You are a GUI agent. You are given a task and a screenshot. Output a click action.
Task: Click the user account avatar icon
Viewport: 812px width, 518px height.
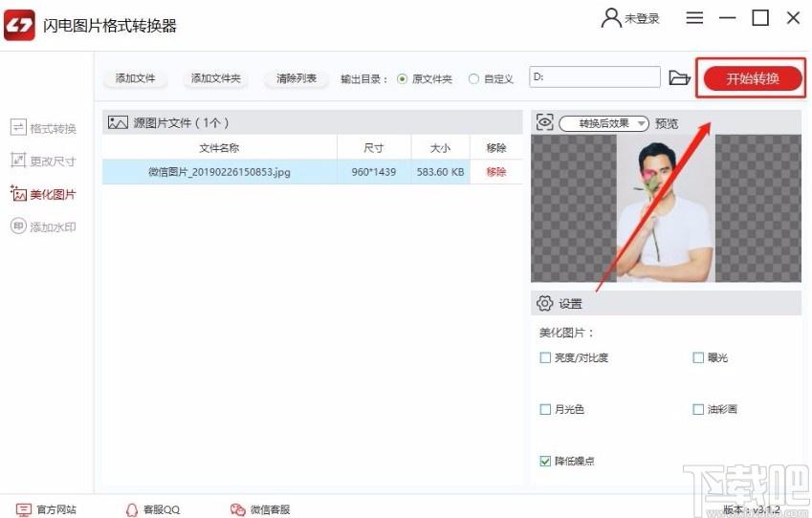tap(611, 18)
